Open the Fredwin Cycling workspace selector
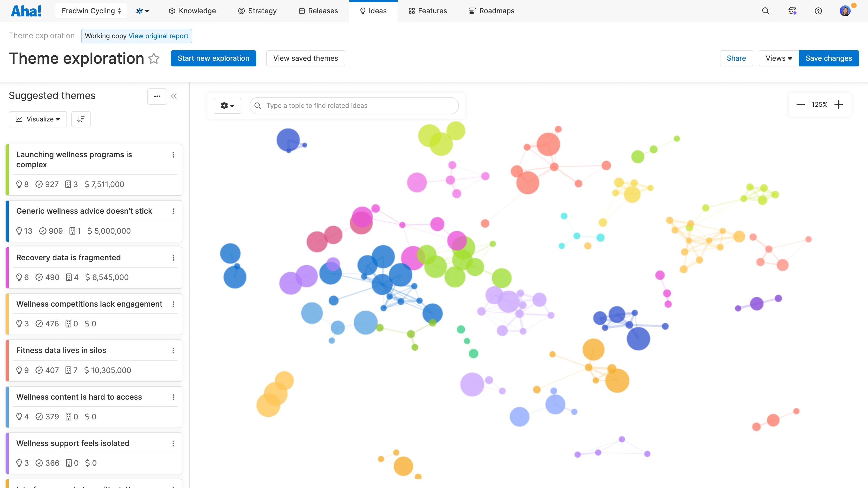 91,11
